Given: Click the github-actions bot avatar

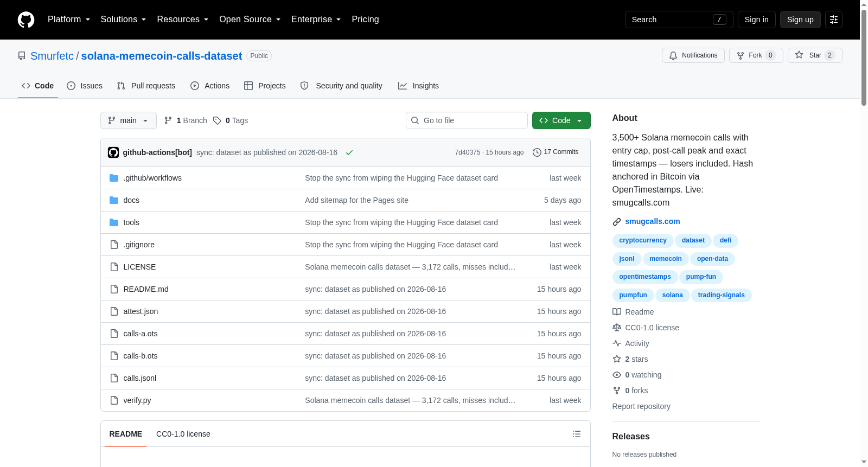Looking at the screenshot, I should tap(113, 152).
